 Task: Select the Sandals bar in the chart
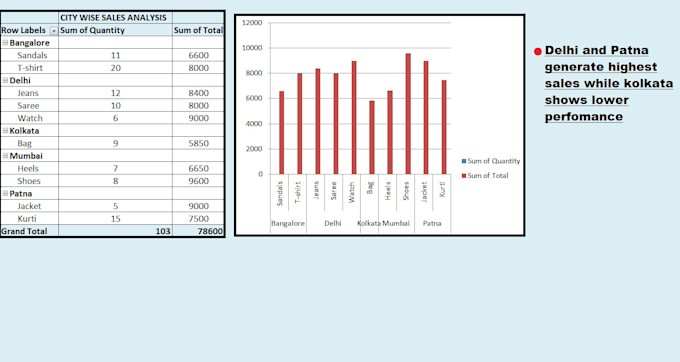point(281,133)
